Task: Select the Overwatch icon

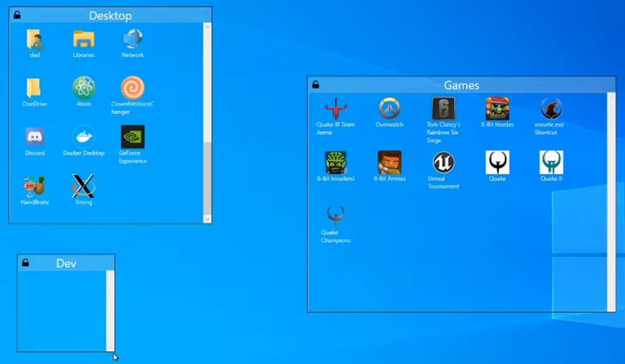Action: pyautogui.click(x=389, y=108)
